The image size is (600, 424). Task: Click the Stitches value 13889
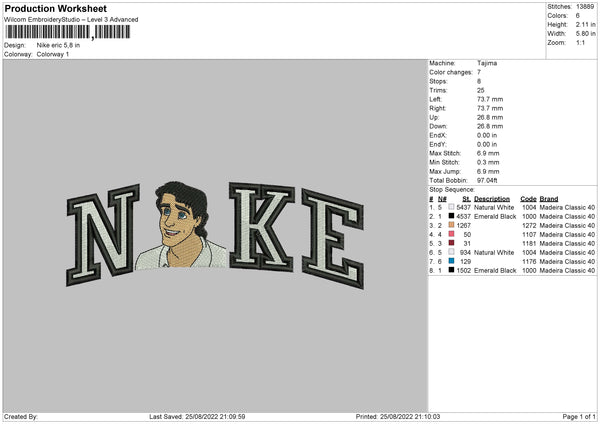pos(585,7)
